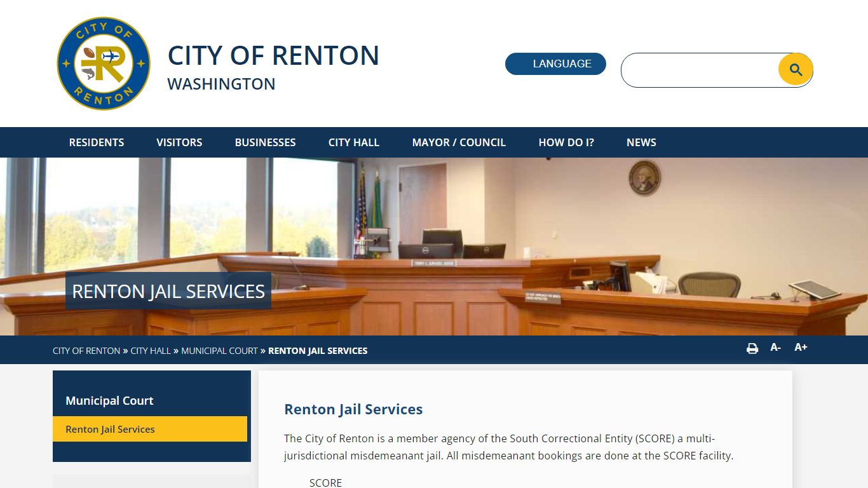The height and width of the screenshot is (488, 868).
Task: Click the Renton Jail Services banner title
Action: pyautogui.click(x=168, y=291)
